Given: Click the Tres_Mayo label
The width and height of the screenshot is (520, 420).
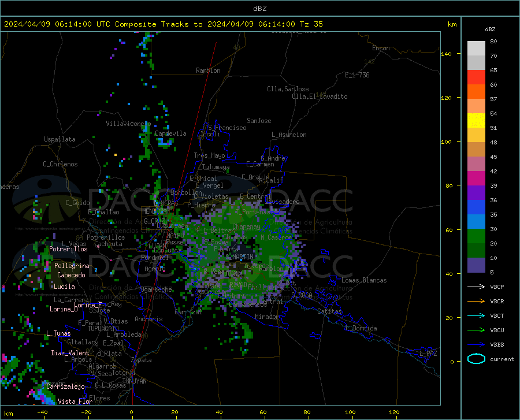Looking at the screenshot, I should 209,155.
